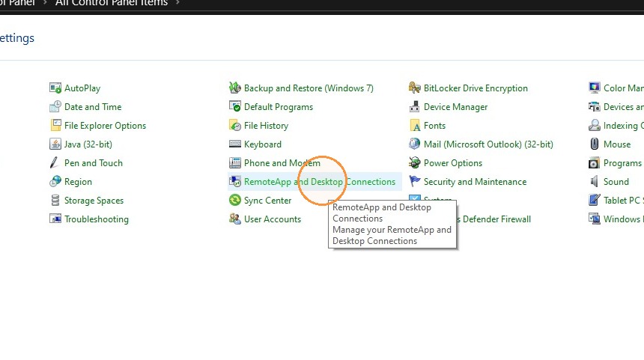Click the Indexing Options icon
Image resolution: width=644 pixels, height=360 pixels.
point(595,125)
